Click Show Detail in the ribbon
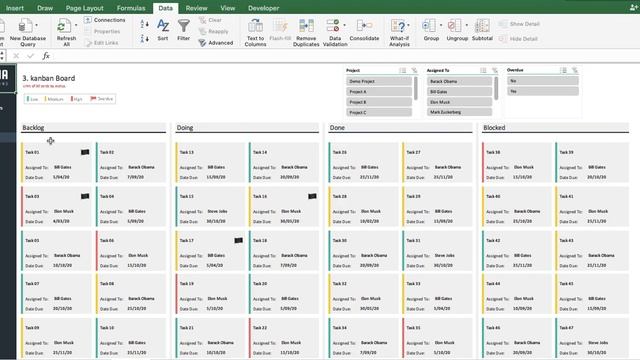 pyautogui.click(x=519, y=24)
